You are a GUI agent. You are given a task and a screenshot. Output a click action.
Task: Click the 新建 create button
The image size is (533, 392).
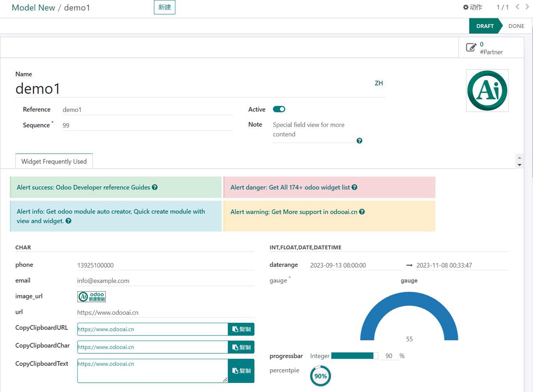point(164,7)
